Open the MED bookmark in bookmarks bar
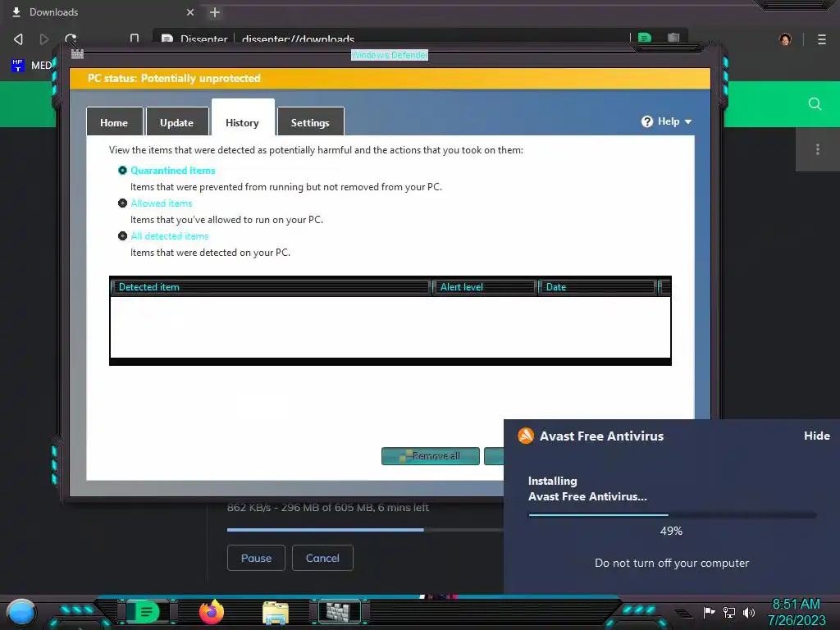The image size is (840, 630). click(32, 66)
